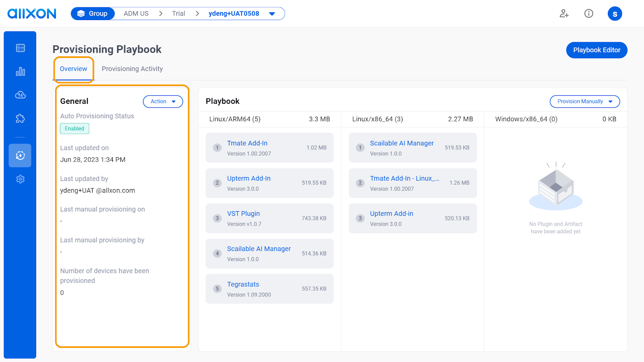Screen dimensions: 644x362
Task: Open the settings gear sidebar icon
Action: 20,179
